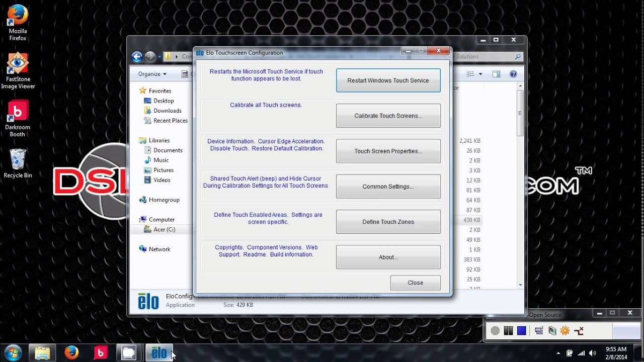Open Touch Screen Properties
Image resolution: width=644 pixels, height=362 pixels.
pos(388,151)
